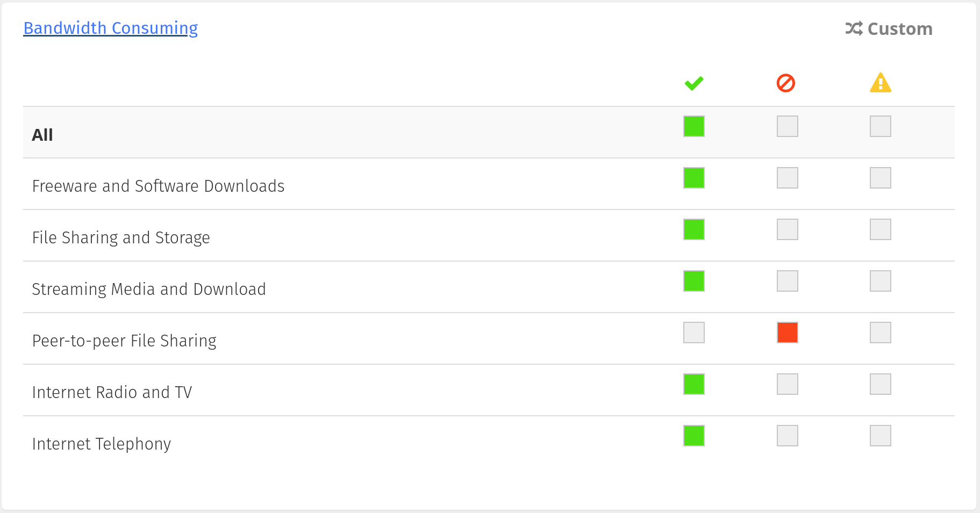Open the Bandwidth Consuming link
The height and width of the screenshot is (513, 980).
(x=111, y=28)
